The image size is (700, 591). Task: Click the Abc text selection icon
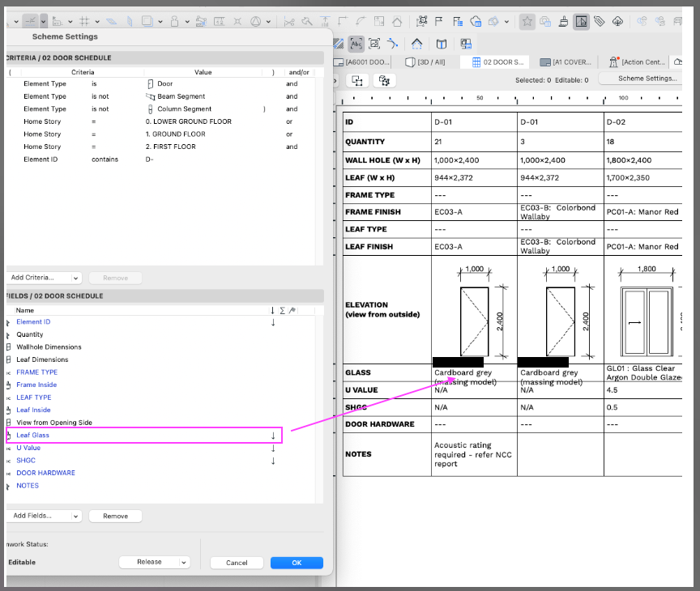356,44
